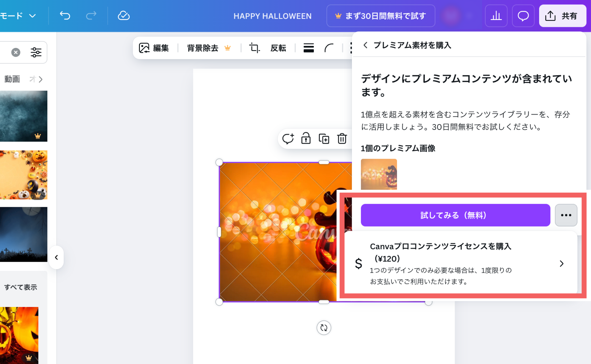Click the cloud save status icon
Viewport: 591px width, 364px height.
pos(124,15)
